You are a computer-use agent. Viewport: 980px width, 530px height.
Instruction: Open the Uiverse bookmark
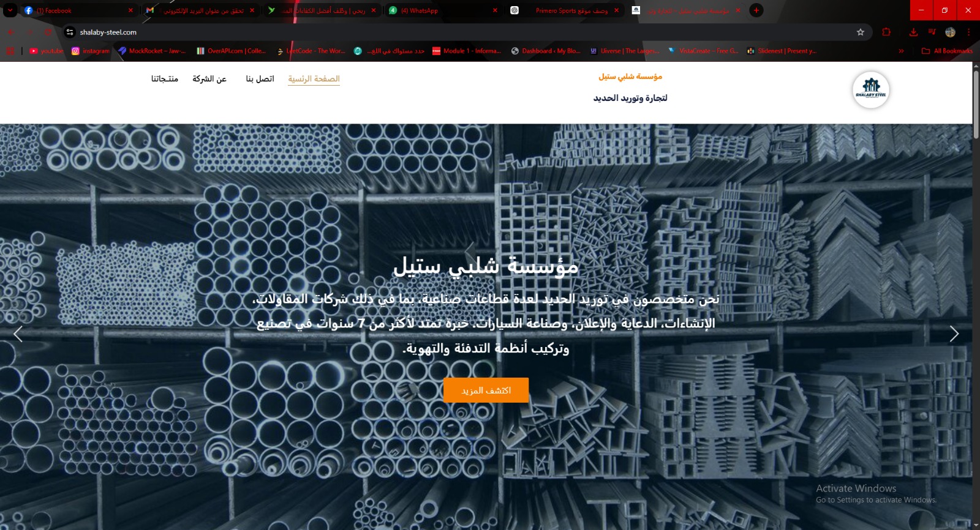click(x=624, y=51)
